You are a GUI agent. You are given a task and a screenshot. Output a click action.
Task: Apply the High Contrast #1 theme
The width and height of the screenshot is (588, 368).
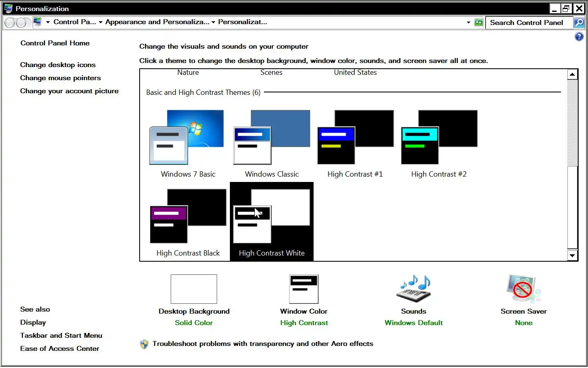point(355,142)
